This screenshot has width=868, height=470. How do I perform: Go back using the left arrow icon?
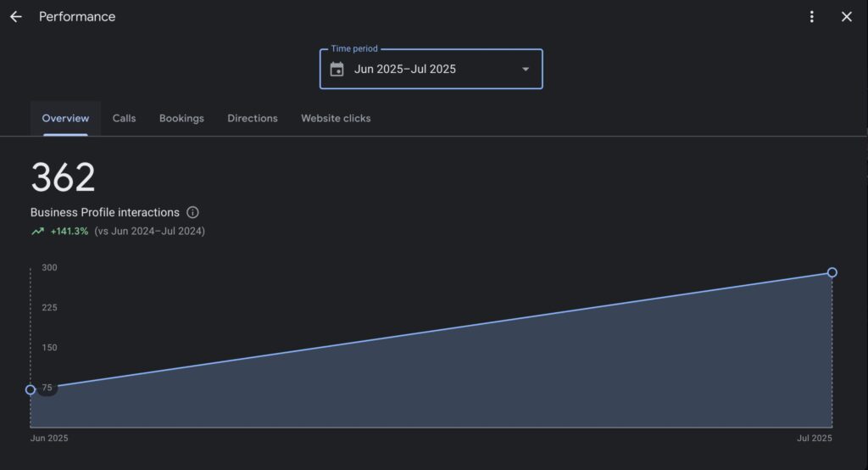pyautogui.click(x=15, y=17)
